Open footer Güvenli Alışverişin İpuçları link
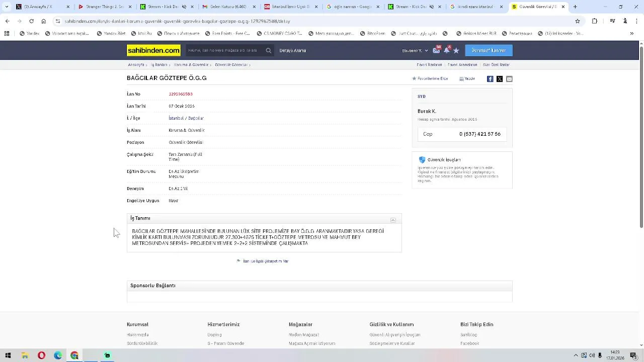The height and width of the screenshot is (362, 644). click(395, 335)
